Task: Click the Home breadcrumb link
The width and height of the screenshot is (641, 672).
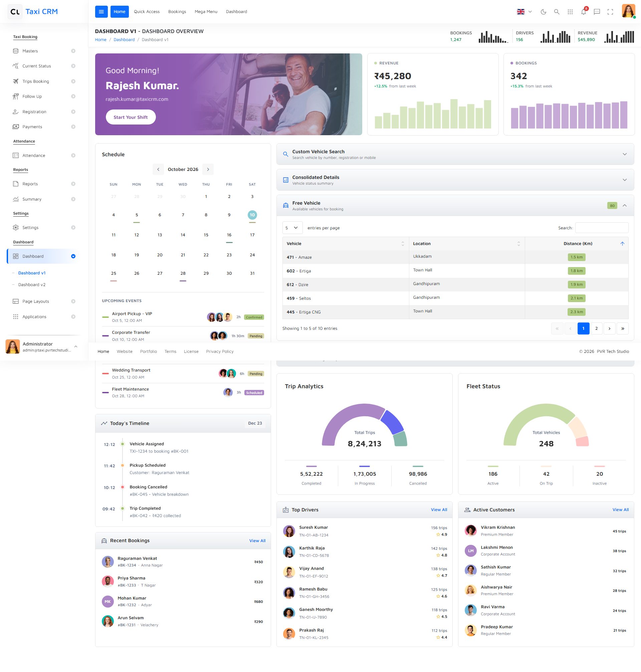Action: 101,40
